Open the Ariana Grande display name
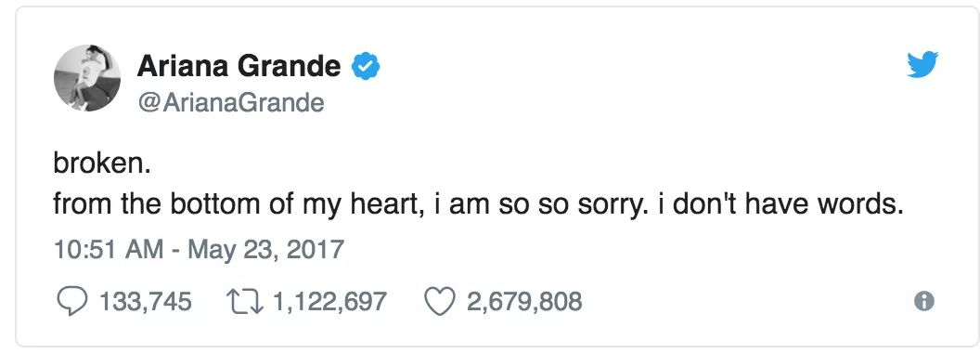The width and height of the screenshot is (980, 353). (239, 66)
